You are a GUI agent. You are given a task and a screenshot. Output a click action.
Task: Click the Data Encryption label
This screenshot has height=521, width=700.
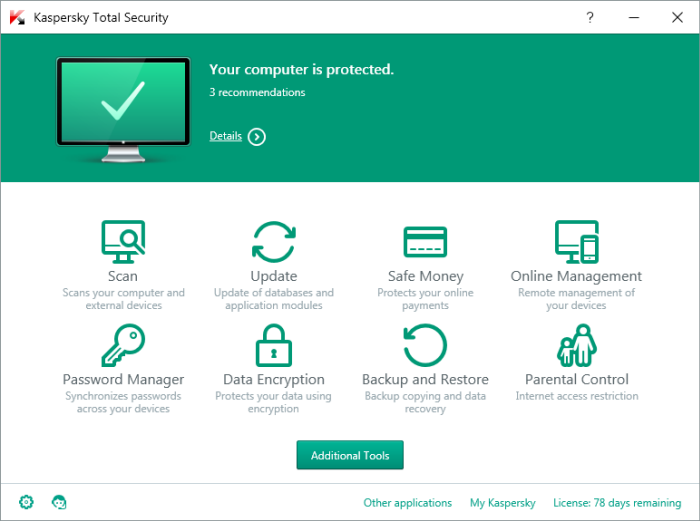(x=274, y=379)
